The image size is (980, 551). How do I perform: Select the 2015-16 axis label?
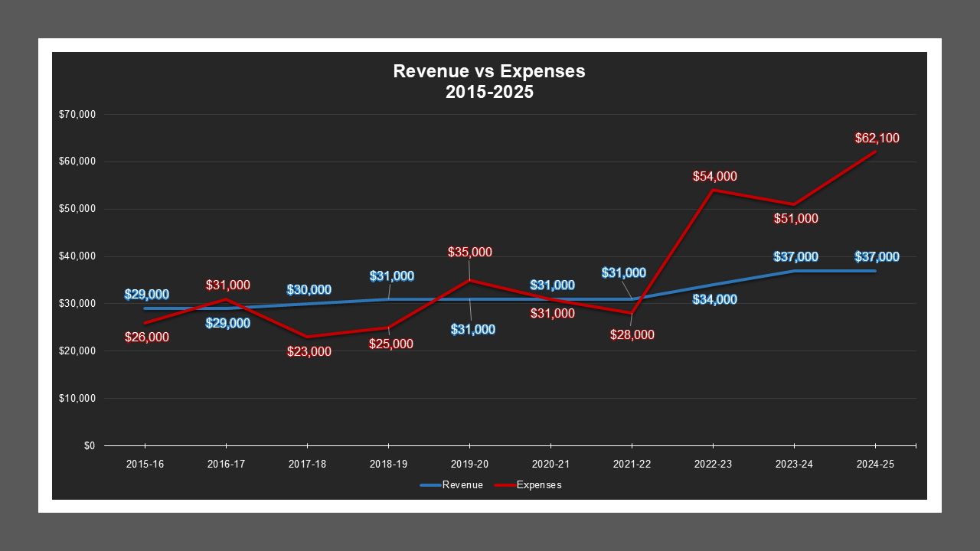click(x=145, y=463)
